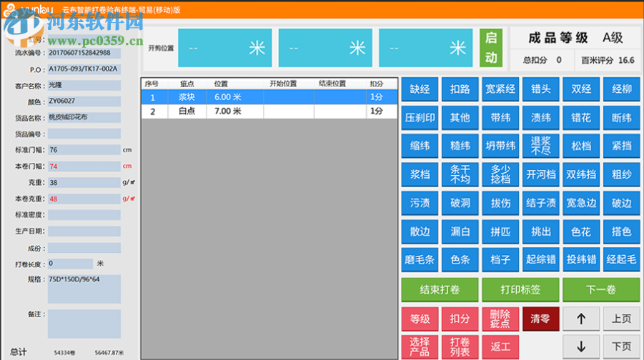Click the 挑出 defect button
The width and height of the screenshot is (644, 360).
pos(540,231)
